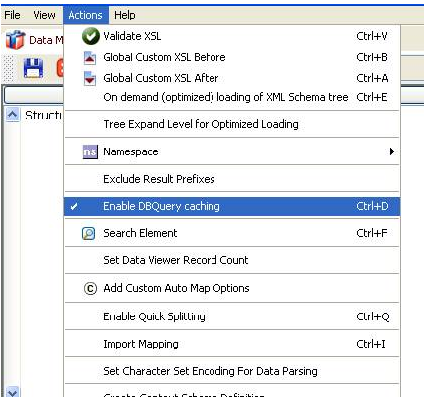
Task: Toggle Enable DBQuery caching checkmark
Action: pos(232,206)
